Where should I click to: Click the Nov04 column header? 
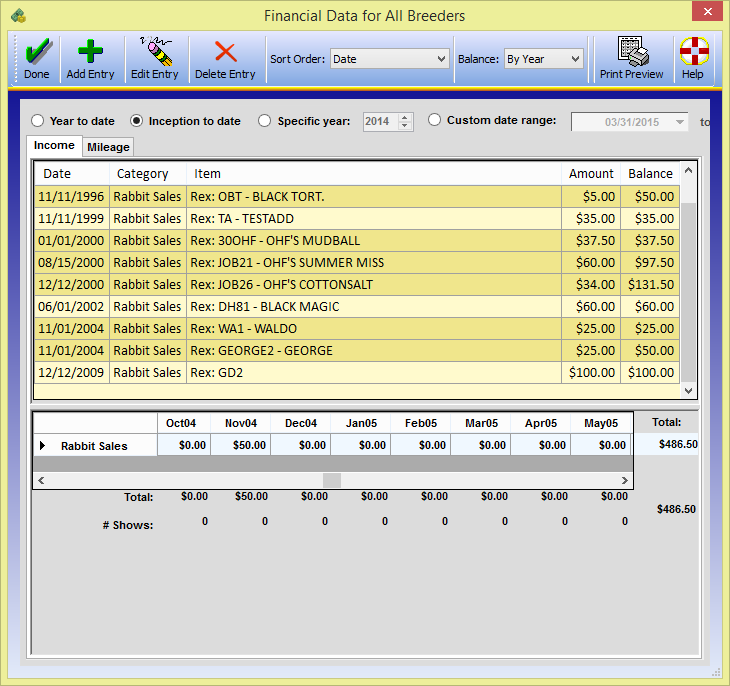pyautogui.click(x=241, y=423)
